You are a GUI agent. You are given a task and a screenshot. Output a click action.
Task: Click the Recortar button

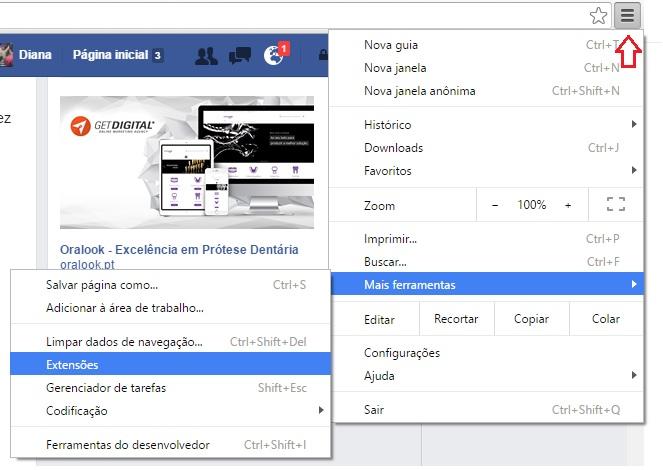click(456, 319)
